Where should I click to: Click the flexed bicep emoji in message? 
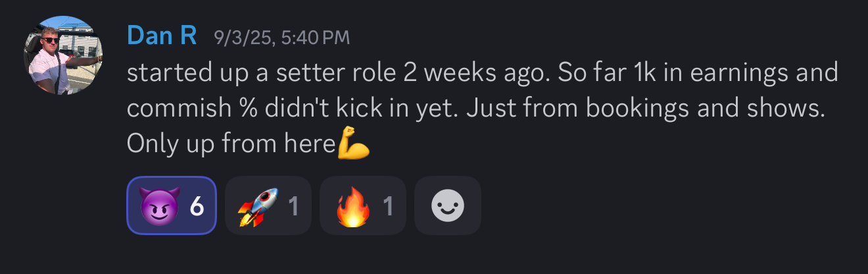[x=353, y=144]
